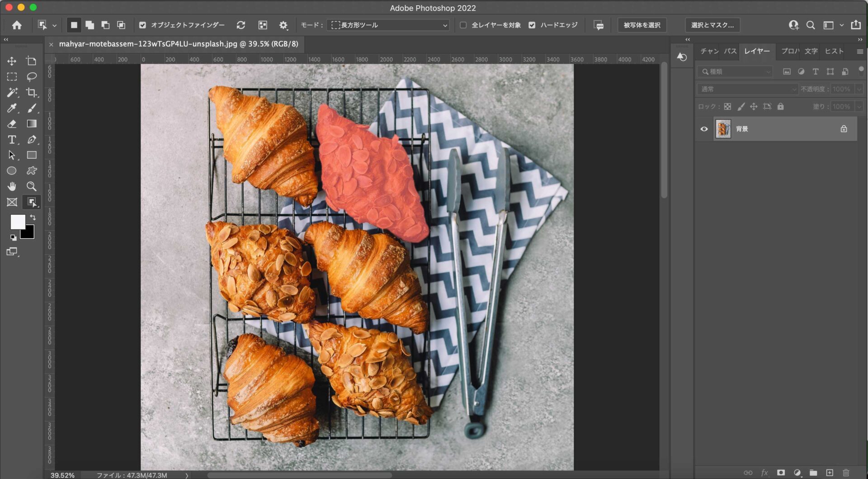This screenshot has width=868, height=479.
Task: Select the Artboard tool
Action: [31, 61]
